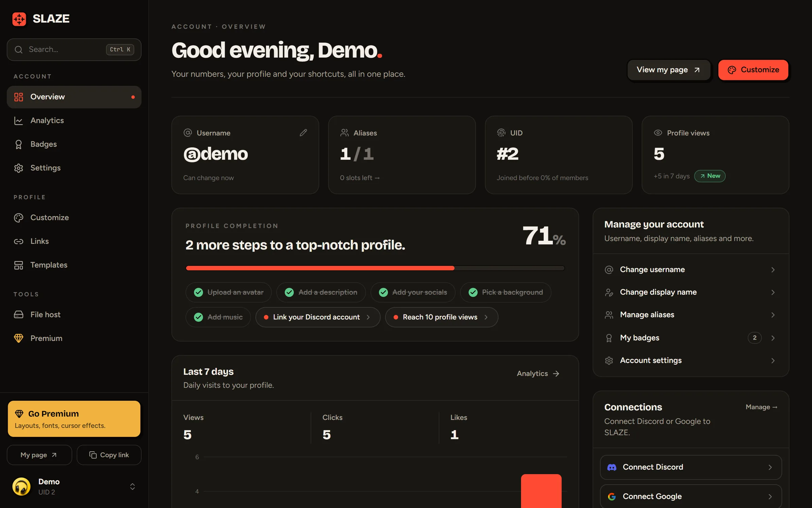Click the Overview grid icon in sidebar
The height and width of the screenshot is (508, 812).
pos(19,97)
